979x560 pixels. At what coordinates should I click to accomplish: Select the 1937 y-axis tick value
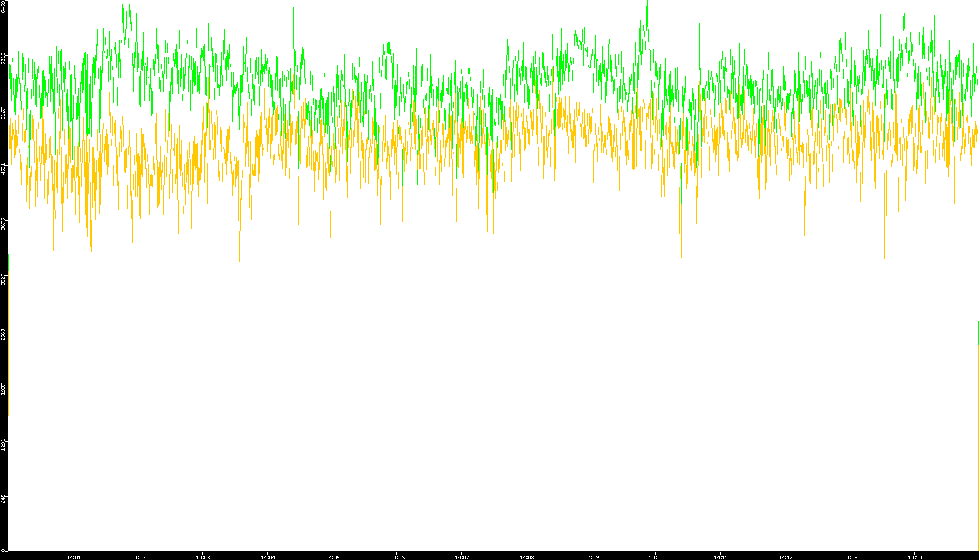tap(4, 389)
